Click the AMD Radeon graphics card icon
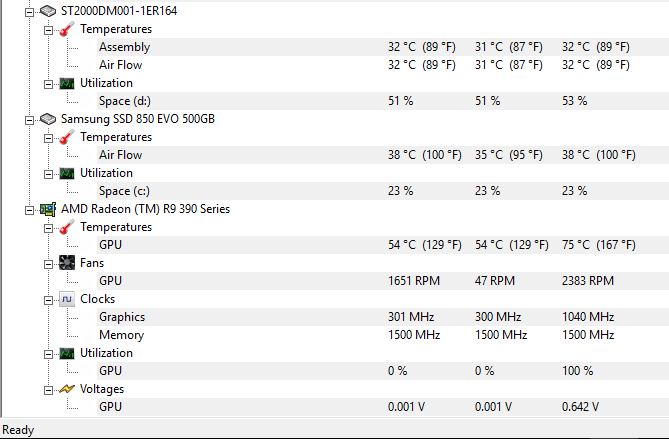 [x=47, y=209]
